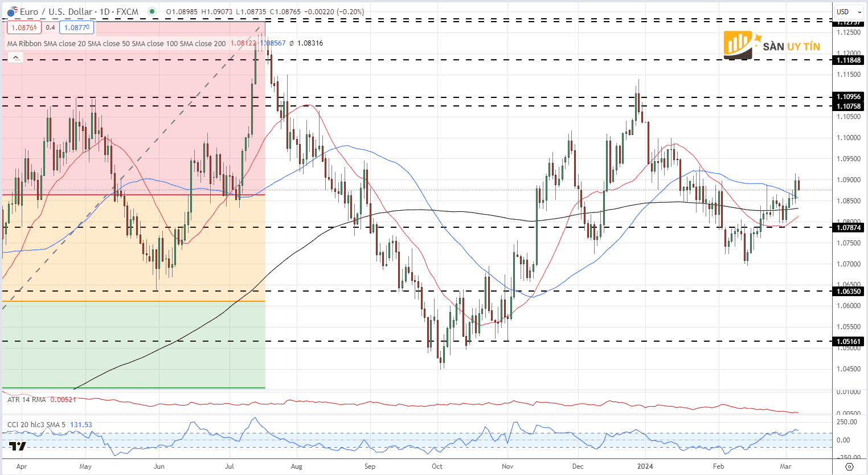
Task: Click the 1.10956 price line label
Action: pos(848,97)
